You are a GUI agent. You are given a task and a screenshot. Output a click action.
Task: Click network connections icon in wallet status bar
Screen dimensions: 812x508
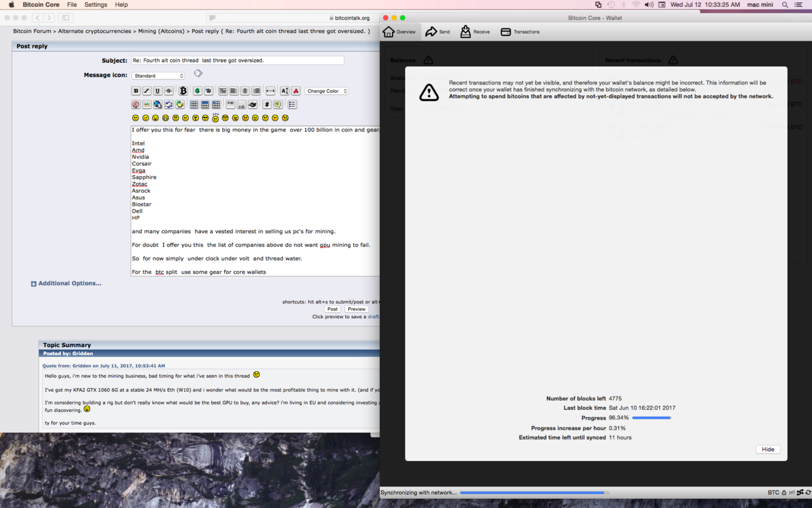pyautogui.click(x=800, y=492)
